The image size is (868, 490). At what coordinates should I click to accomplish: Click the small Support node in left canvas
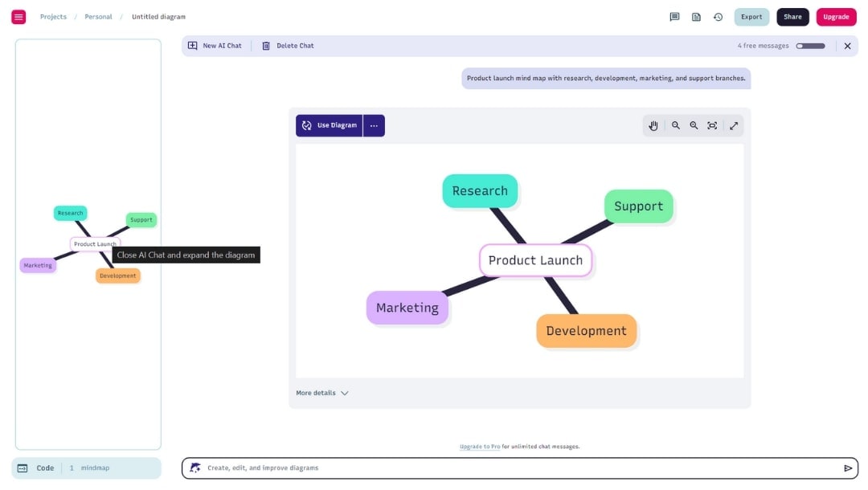[x=141, y=219]
